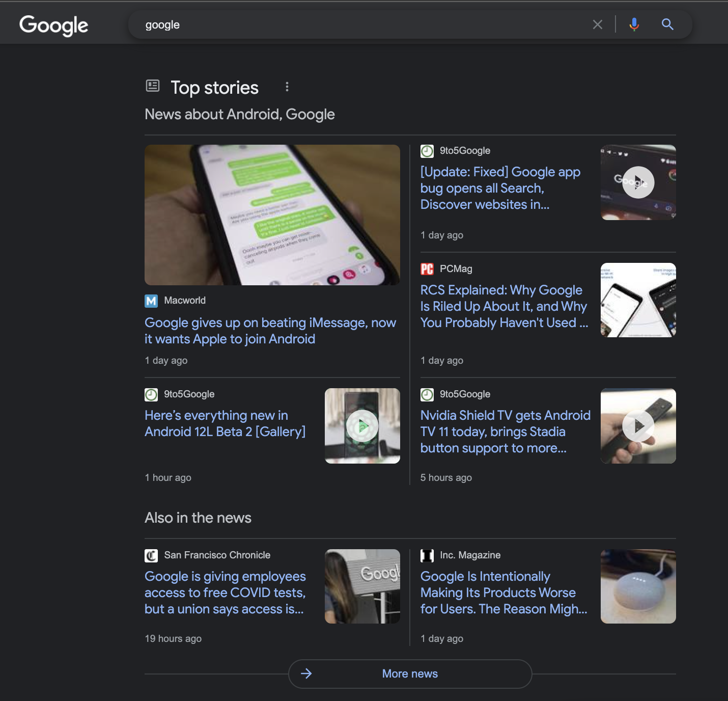Viewport: 728px width, 701px height.
Task: Open the Google Home Mini speaker thumbnail
Action: (x=638, y=586)
